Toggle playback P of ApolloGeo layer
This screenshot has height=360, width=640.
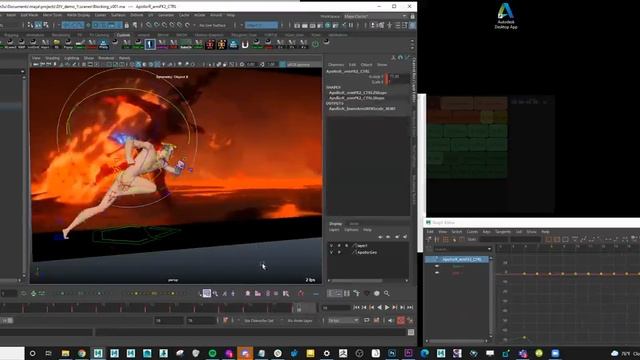(x=339, y=253)
